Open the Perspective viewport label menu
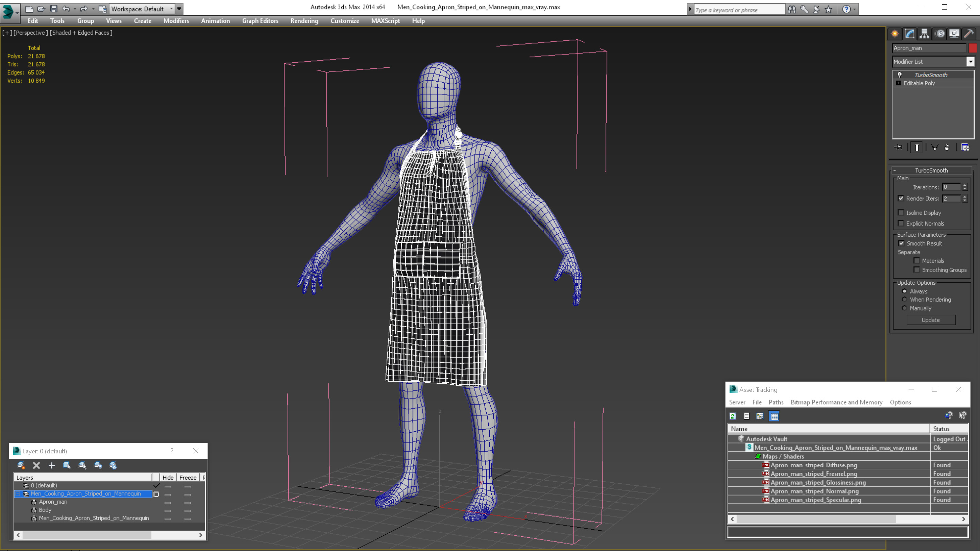 pyautogui.click(x=31, y=33)
